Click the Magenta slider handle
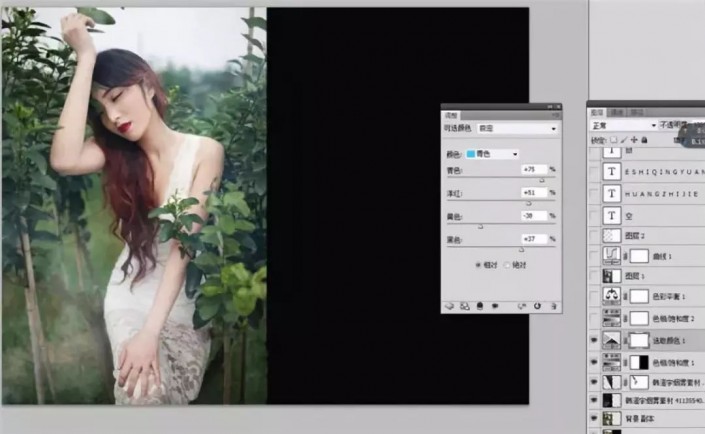Viewport: 705px width, 434px height. pos(529,203)
